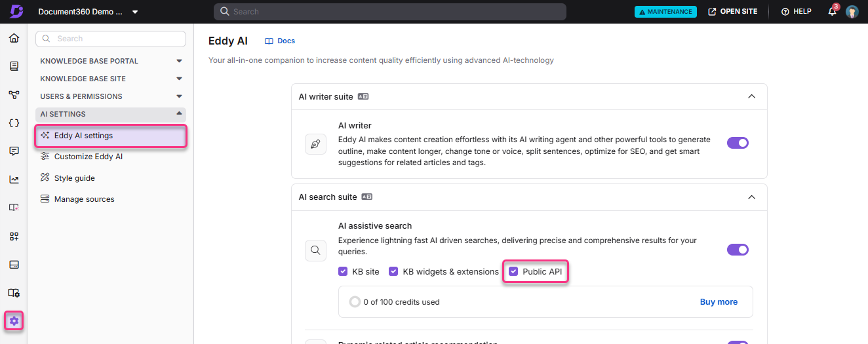
Task: Open the API documentation braces icon
Action: point(14,123)
